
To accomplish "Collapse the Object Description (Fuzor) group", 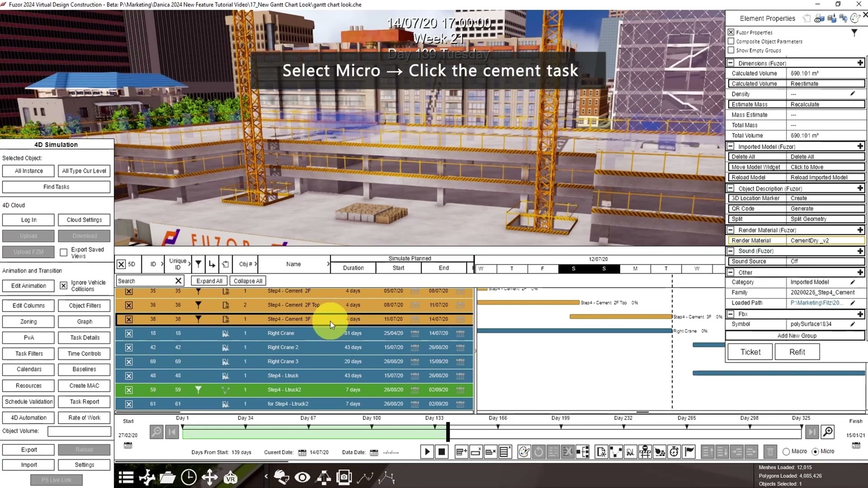I will coord(731,188).
